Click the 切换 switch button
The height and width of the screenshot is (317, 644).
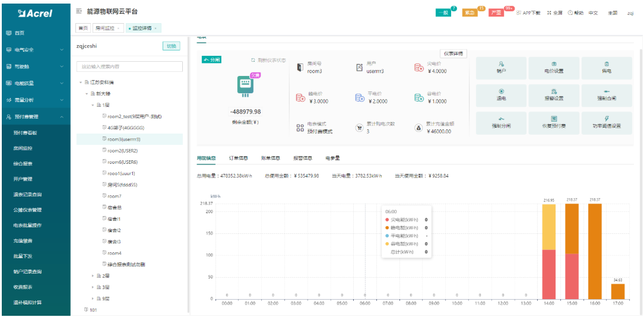pos(171,46)
